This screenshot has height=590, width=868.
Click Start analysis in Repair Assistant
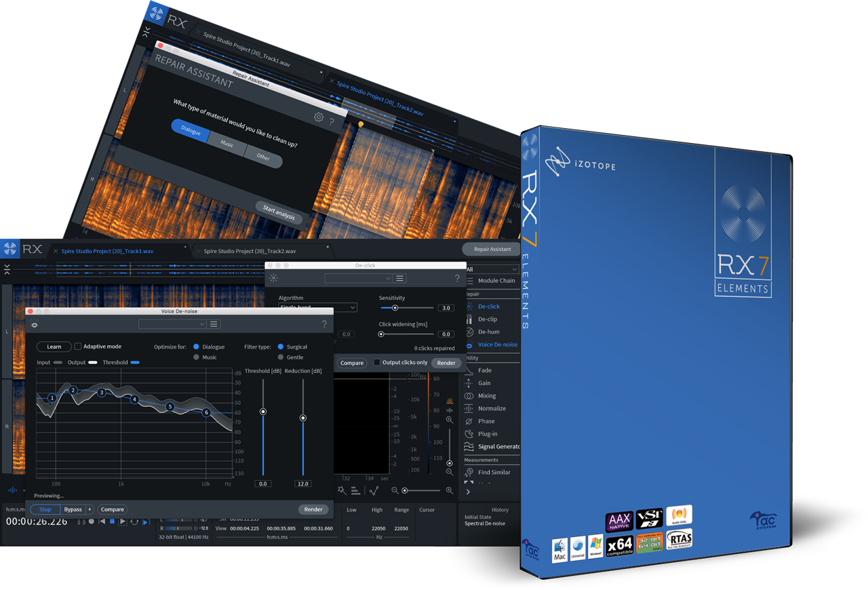(279, 213)
